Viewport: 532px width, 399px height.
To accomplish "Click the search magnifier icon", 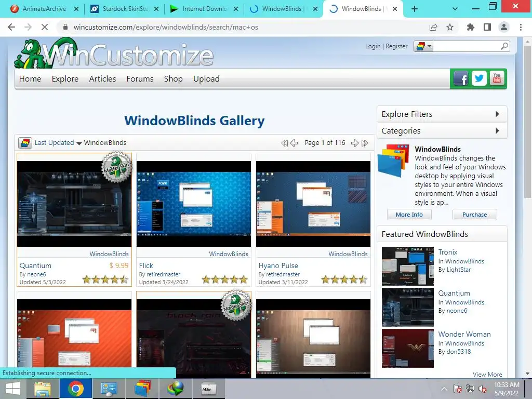I will [504, 46].
